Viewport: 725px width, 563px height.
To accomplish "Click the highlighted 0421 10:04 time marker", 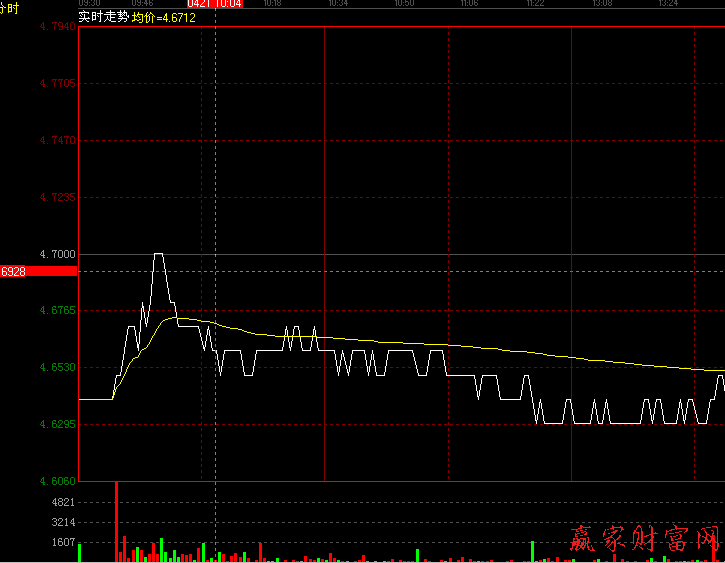I will point(215,4).
